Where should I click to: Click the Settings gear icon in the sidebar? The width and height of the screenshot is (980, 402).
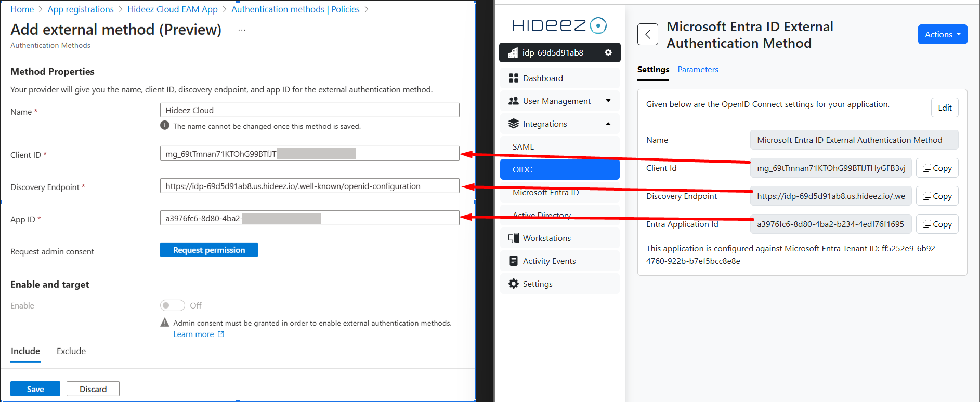click(x=513, y=284)
